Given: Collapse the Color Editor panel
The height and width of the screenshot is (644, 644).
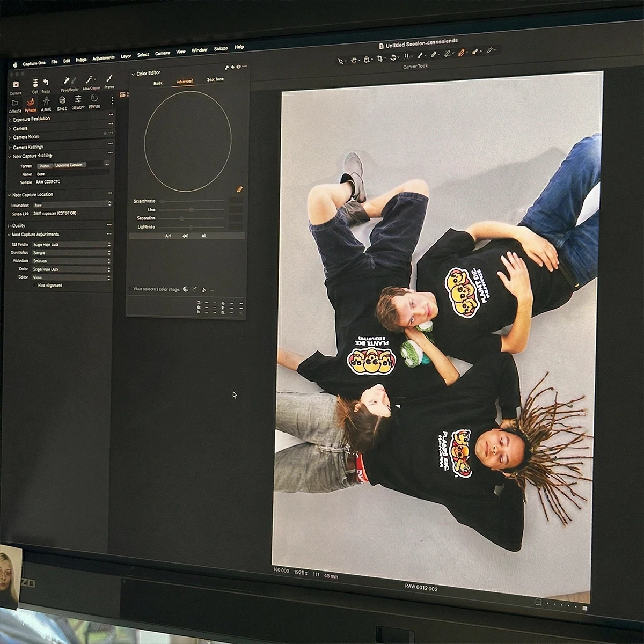Looking at the screenshot, I should [133, 74].
